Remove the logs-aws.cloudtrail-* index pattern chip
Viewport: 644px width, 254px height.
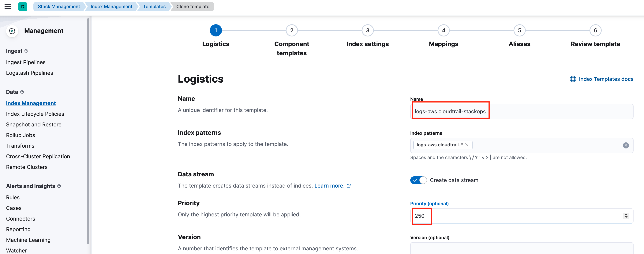[467, 145]
